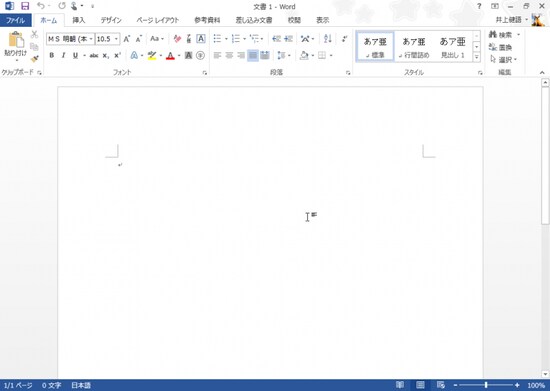Click the Sort A-Z icon
This screenshot has width=550, height=391.
pos(328,39)
